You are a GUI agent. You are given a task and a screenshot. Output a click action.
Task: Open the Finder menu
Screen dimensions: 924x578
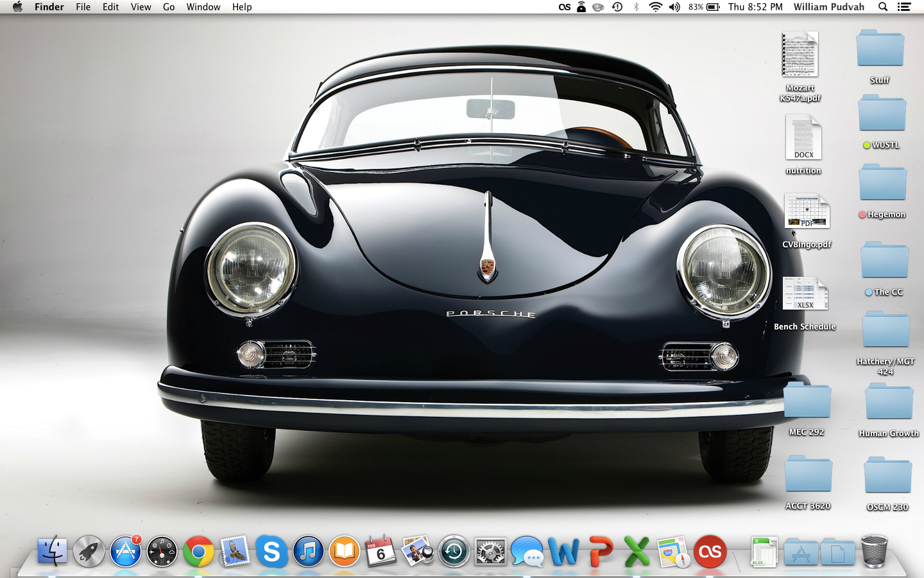point(49,7)
